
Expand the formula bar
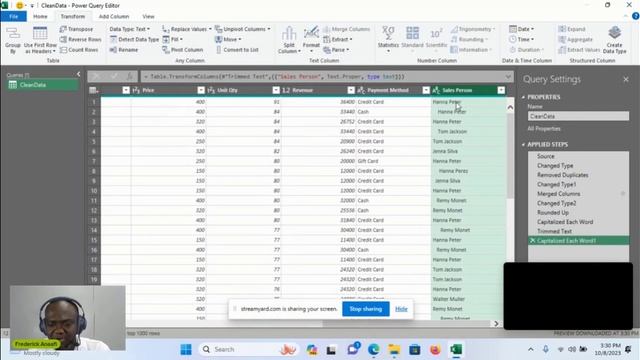(508, 76)
